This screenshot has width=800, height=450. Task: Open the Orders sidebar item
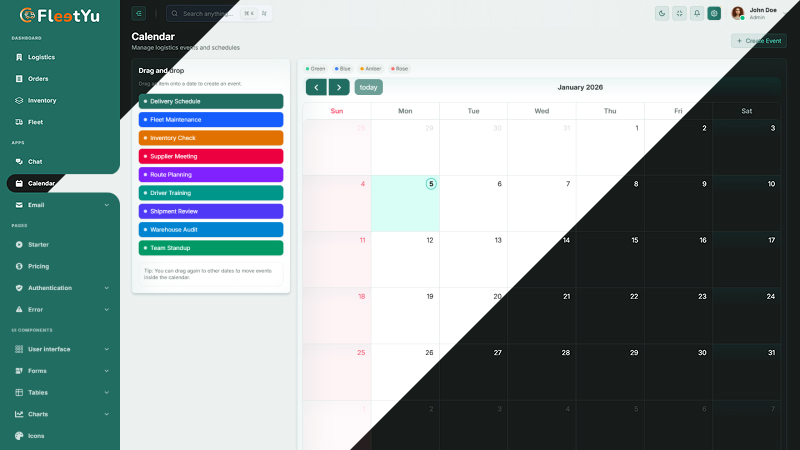[x=38, y=79]
